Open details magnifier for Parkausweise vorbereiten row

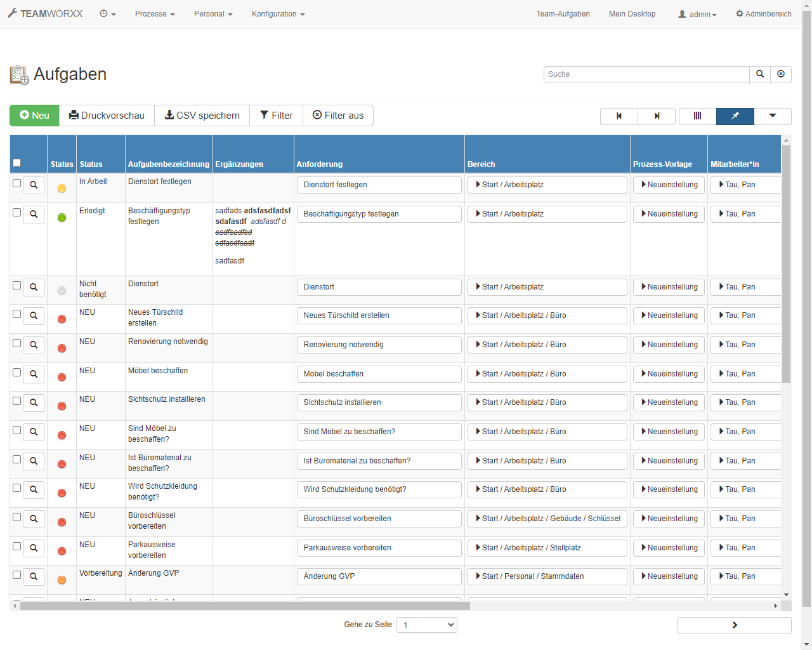(x=34, y=548)
